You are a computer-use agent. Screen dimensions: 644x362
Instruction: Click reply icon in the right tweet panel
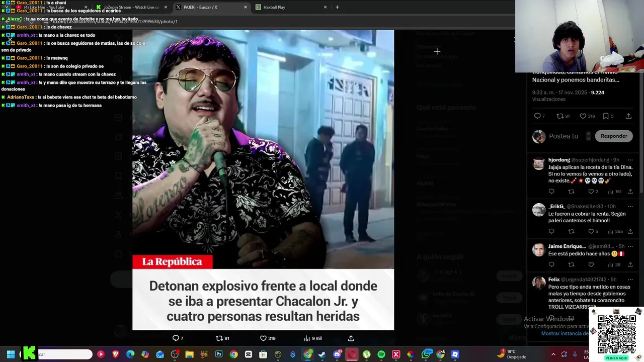(539, 116)
